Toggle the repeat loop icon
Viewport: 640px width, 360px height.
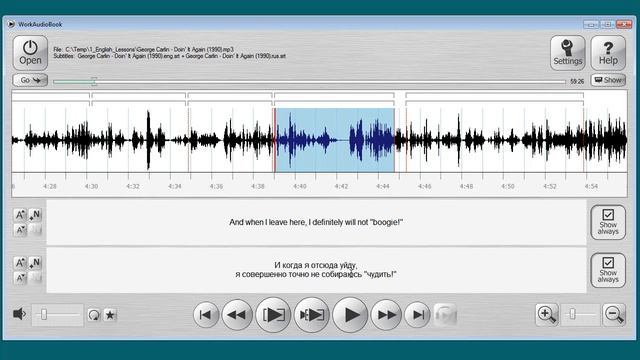coord(94,315)
